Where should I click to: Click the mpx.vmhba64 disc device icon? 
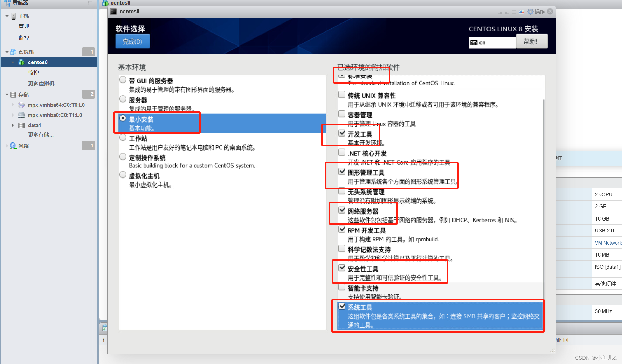point(21,105)
